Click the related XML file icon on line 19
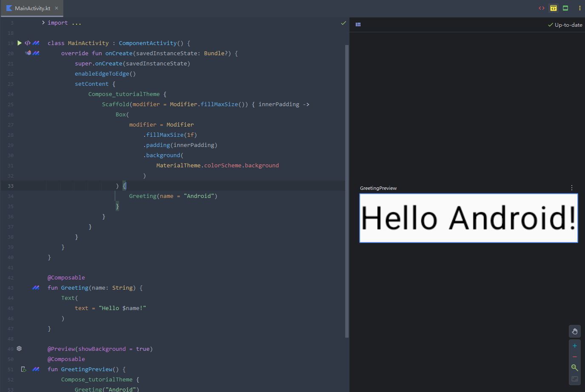Screen dimensions: 585x392 point(28,43)
